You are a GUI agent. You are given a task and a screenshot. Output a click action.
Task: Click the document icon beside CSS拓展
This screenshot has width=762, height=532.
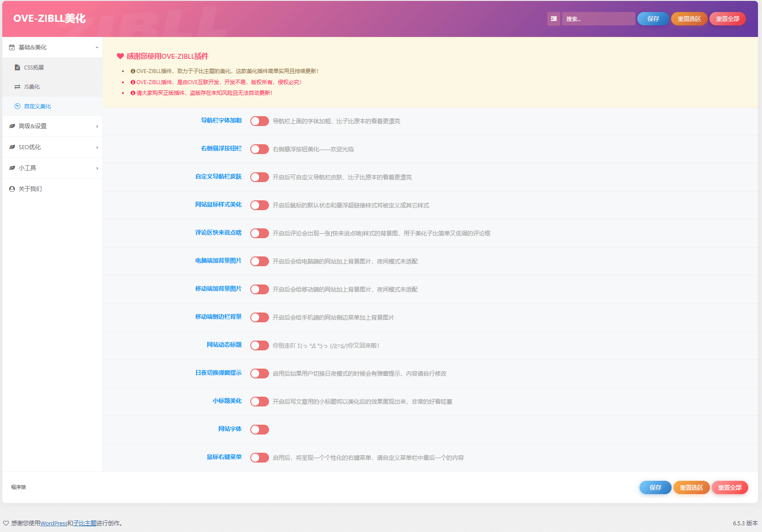coord(17,67)
